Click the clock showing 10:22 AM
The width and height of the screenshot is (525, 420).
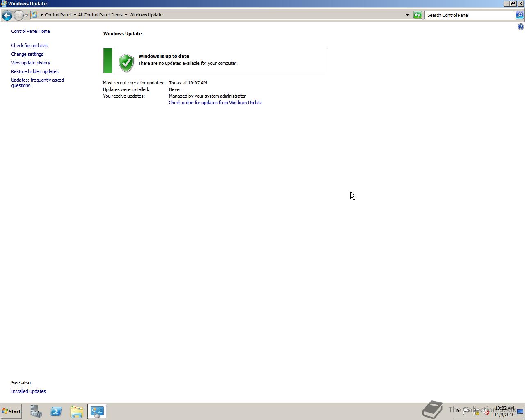tap(504, 411)
